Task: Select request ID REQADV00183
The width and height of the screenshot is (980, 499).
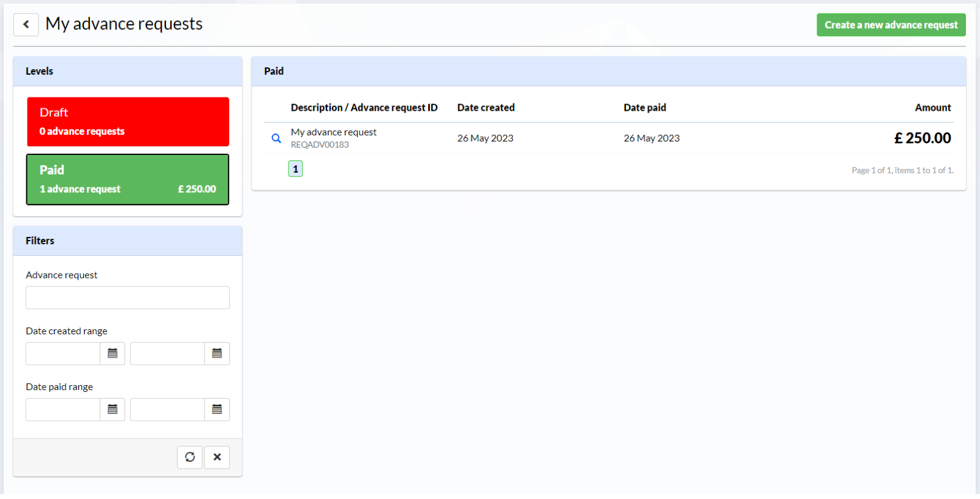Action: tap(320, 145)
